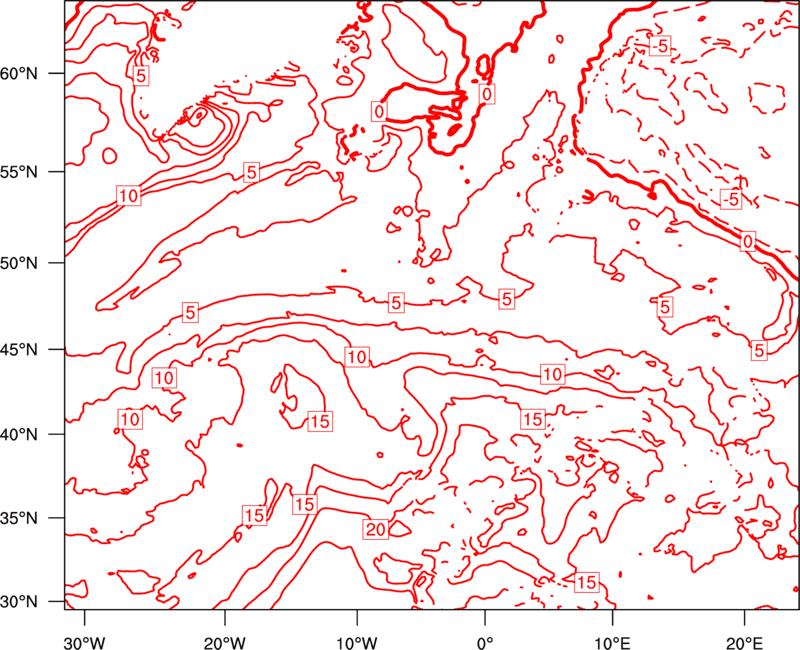Viewport: 800px width, 650px height.
Task: Pick the 10°E longitude axis label
Action: (x=612, y=642)
